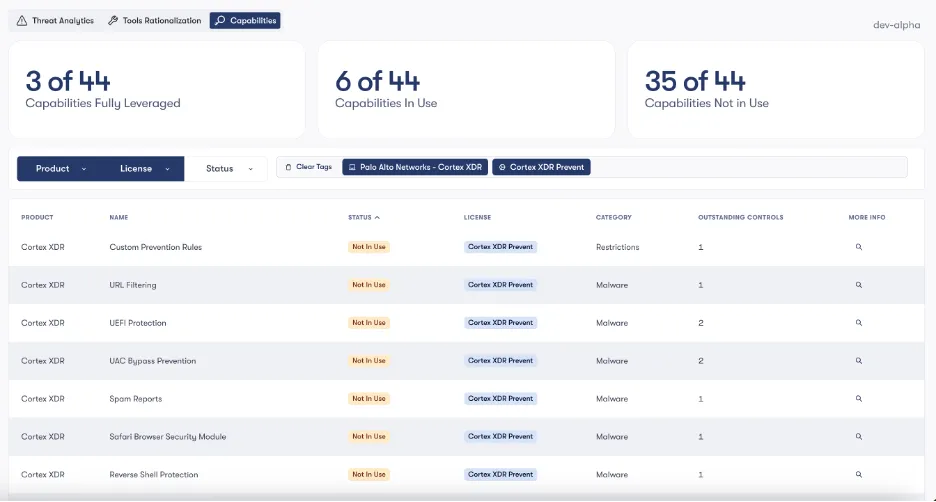Click the More Info column header
This screenshot has width=936, height=502.
tap(867, 217)
